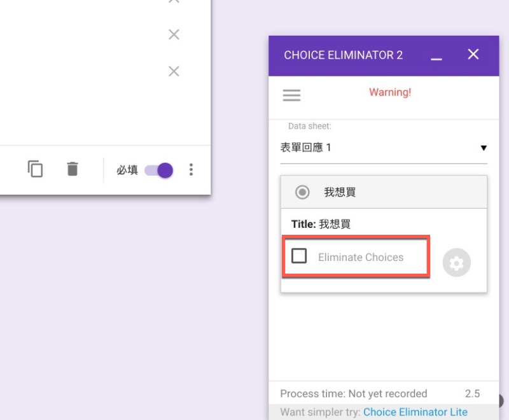Image resolution: width=509 pixels, height=420 pixels.
Task: Duplicate the question with the copy icon
Action: click(x=36, y=169)
